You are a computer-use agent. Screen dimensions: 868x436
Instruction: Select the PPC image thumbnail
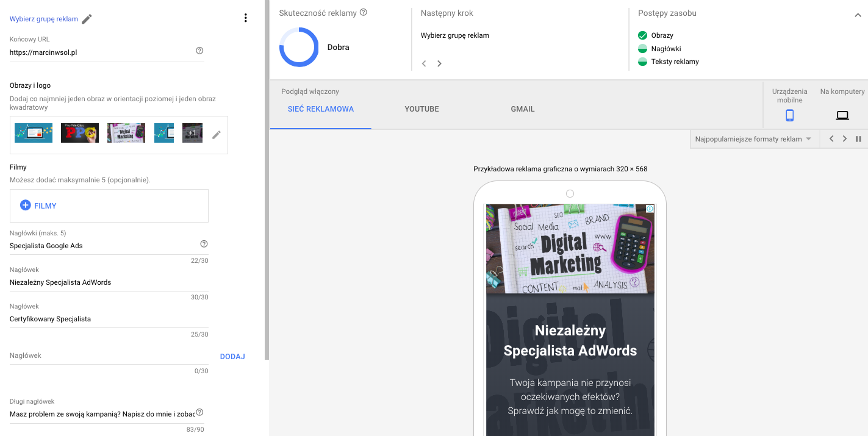[x=80, y=133]
